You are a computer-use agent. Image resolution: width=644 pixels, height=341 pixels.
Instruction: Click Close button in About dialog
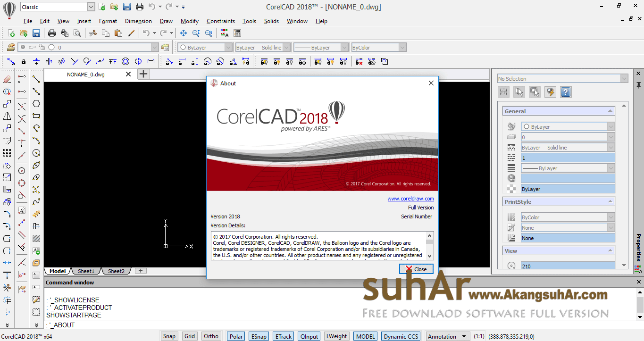[416, 269]
